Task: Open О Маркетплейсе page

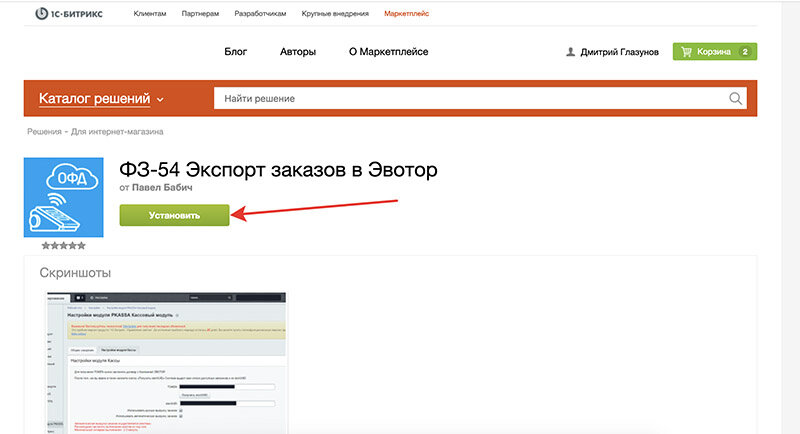Action: click(389, 52)
